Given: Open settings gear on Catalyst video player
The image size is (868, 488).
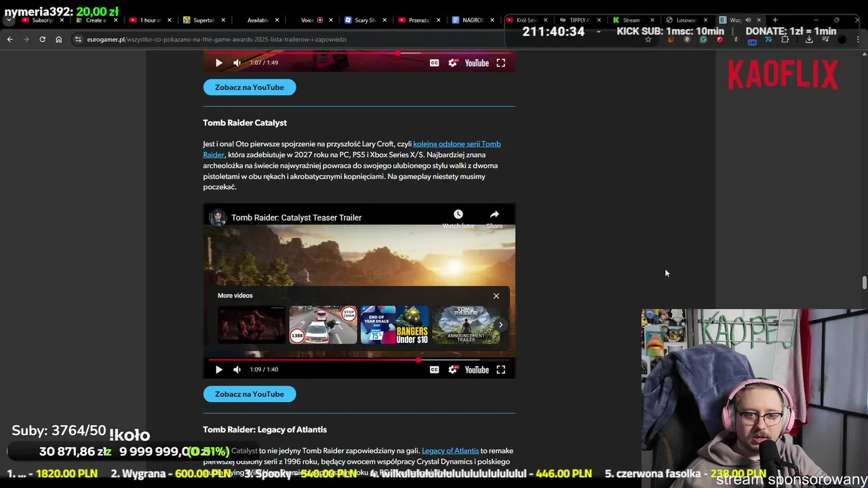Looking at the screenshot, I should point(452,369).
